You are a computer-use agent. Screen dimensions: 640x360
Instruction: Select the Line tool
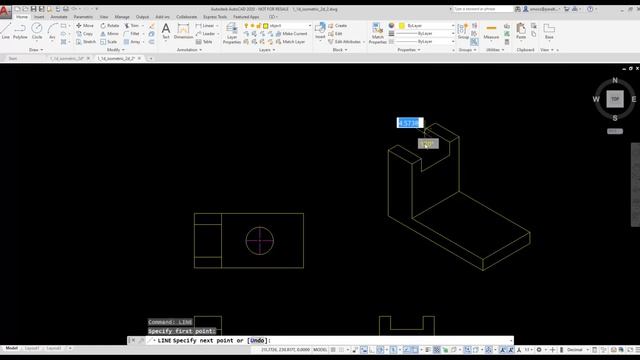[x=6, y=31]
